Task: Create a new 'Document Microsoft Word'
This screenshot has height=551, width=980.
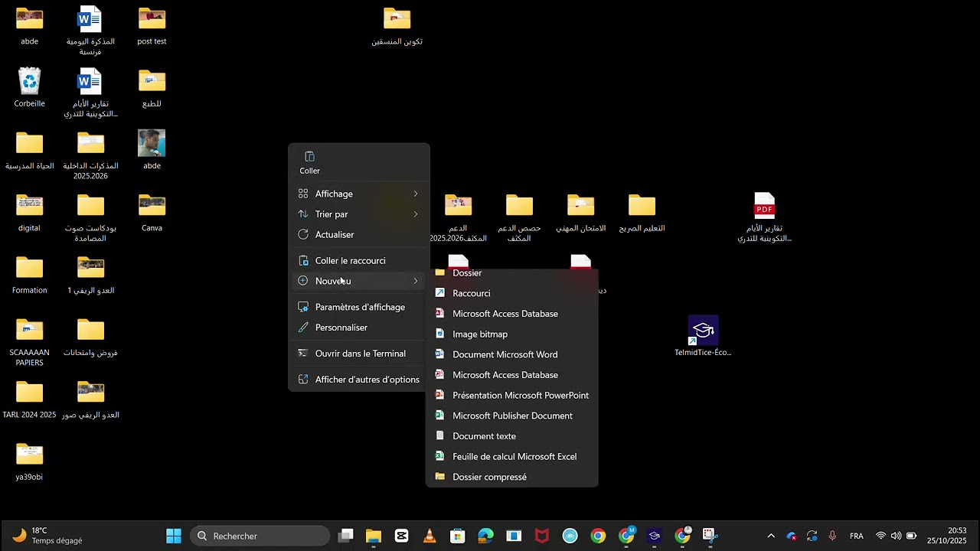Action: (x=511, y=354)
